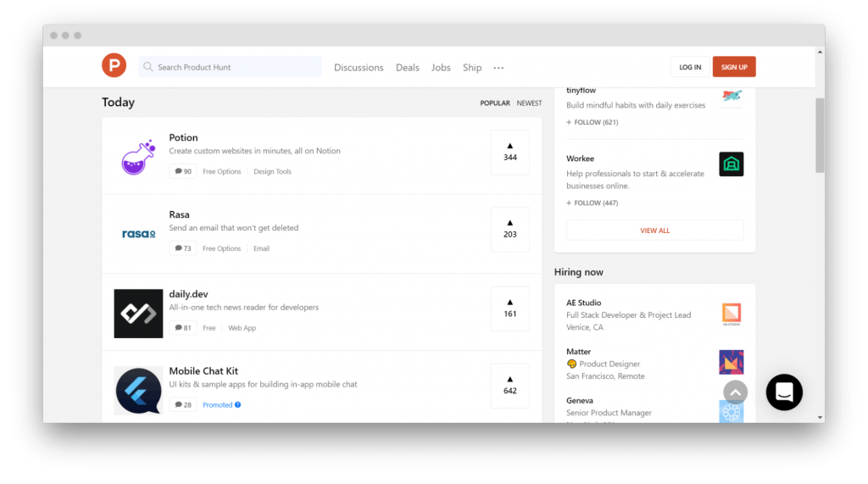Open the Mobile Chat Kit title
Image resolution: width=868 pixels, height=484 pixels.
[x=203, y=371]
